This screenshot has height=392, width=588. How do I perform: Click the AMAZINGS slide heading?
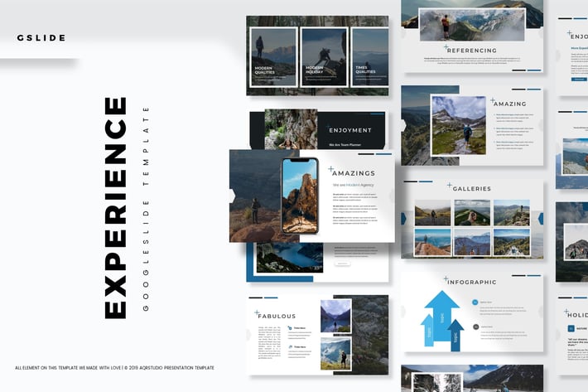354,173
